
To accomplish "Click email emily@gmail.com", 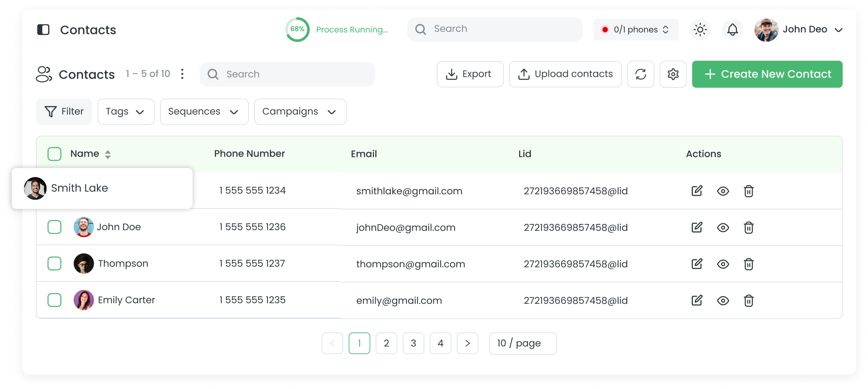I will point(399,300).
